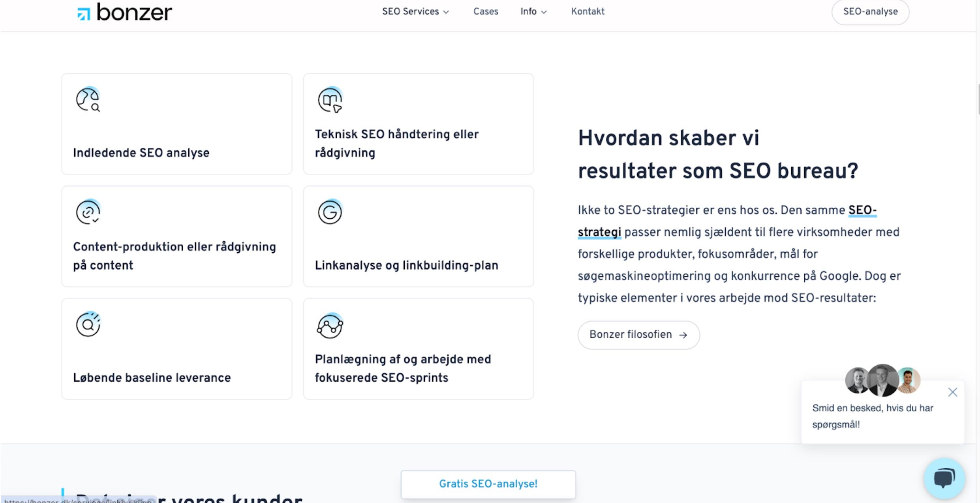The height and width of the screenshot is (503, 980).
Task: Click the Google G icon for Linkanalyse
Action: (x=330, y=212)
